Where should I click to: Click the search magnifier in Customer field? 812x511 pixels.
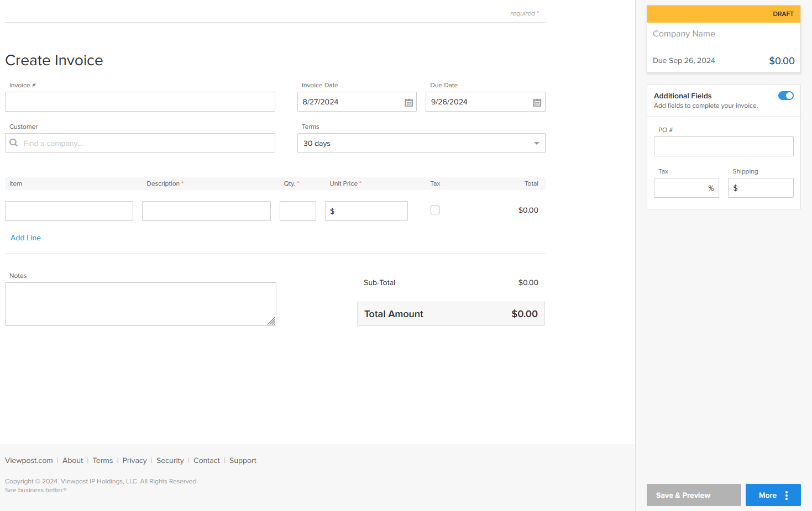(x=14, y=143)
